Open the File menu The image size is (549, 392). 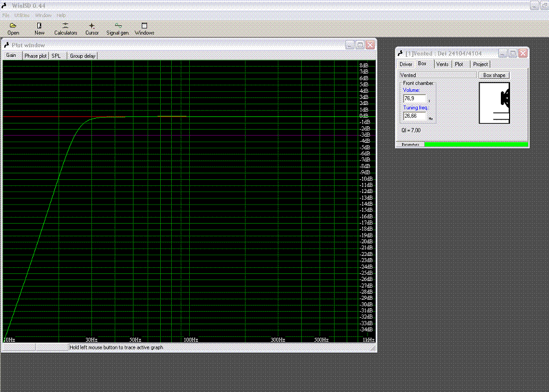tap(6, 15)
